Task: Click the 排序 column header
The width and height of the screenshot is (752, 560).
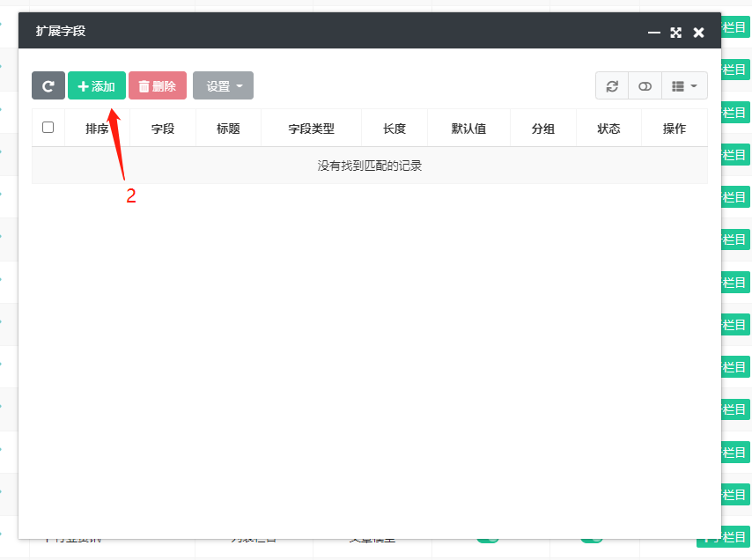Action: pos(97,129)
